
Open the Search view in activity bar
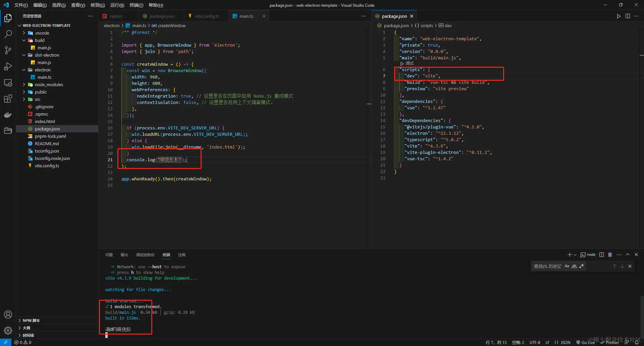pos(8,34)
